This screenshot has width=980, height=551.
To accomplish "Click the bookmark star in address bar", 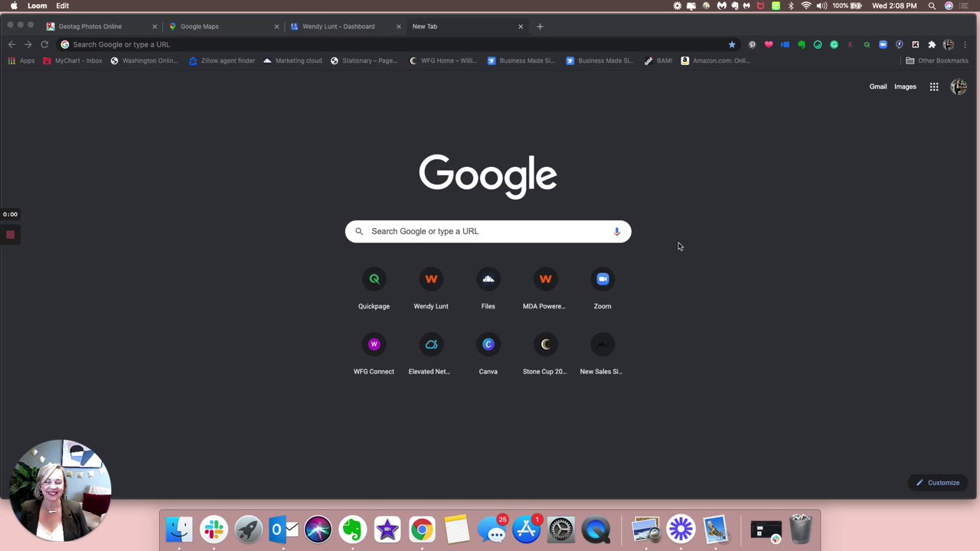I will tap(732, 44).
